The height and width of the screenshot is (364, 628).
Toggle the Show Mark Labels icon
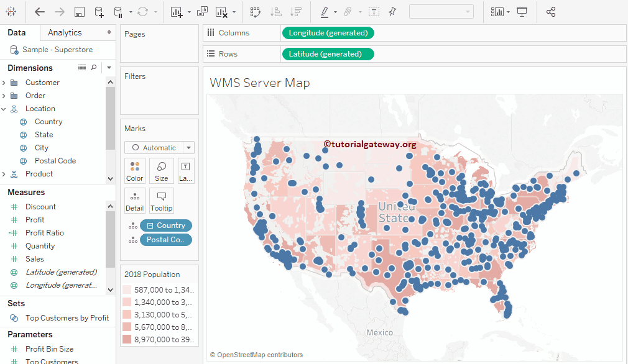point(373,11)
